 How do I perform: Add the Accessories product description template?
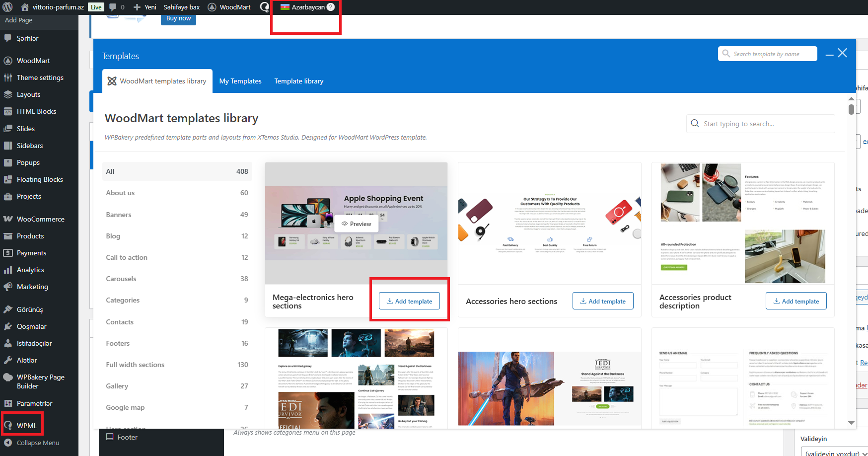pos(796,301)
